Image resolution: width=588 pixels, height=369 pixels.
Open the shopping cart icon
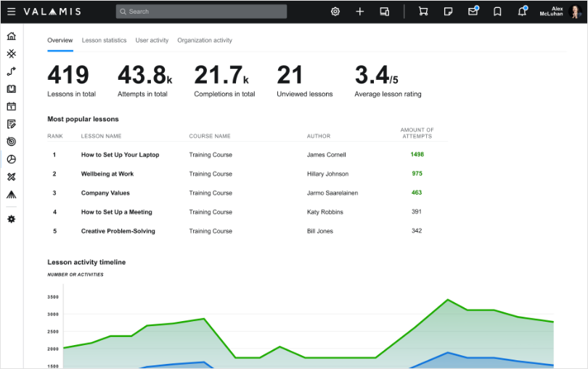coord(423,12)
